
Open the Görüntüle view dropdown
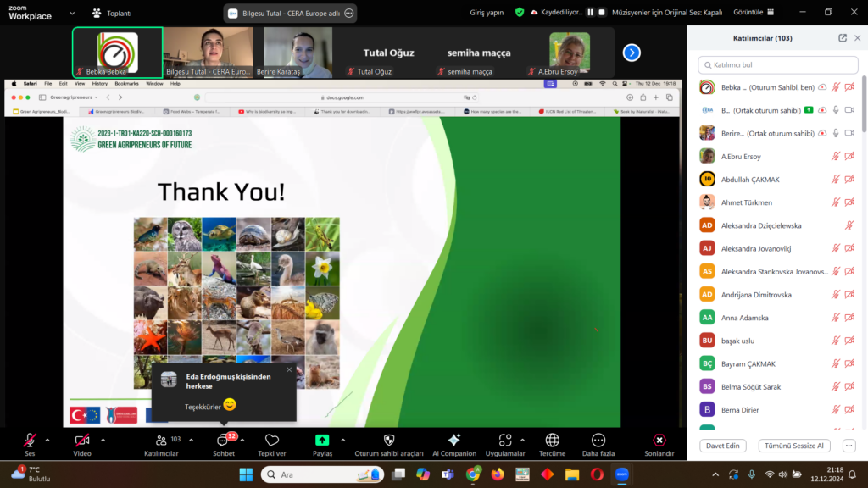click(x=753, y=13)
